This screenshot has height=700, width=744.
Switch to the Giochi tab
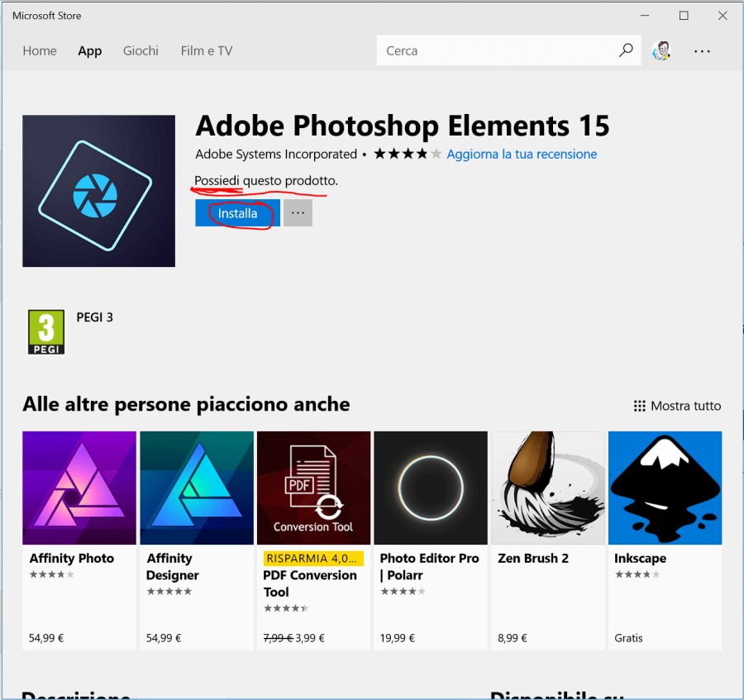(x=141, y=51)
